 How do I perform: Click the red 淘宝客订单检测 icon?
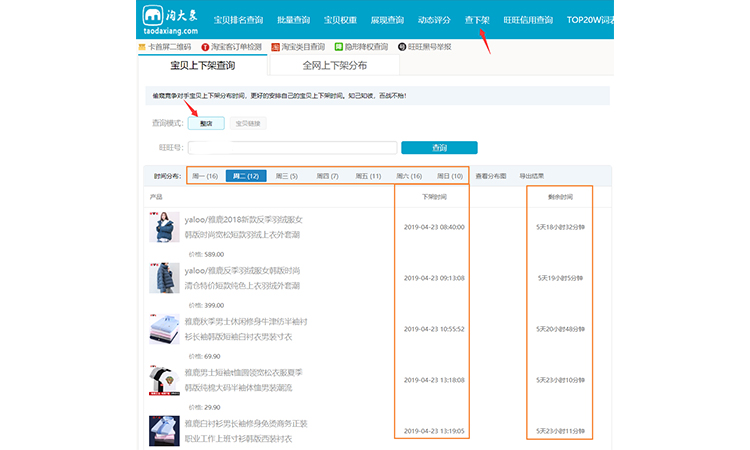click(x=205, y=47)
